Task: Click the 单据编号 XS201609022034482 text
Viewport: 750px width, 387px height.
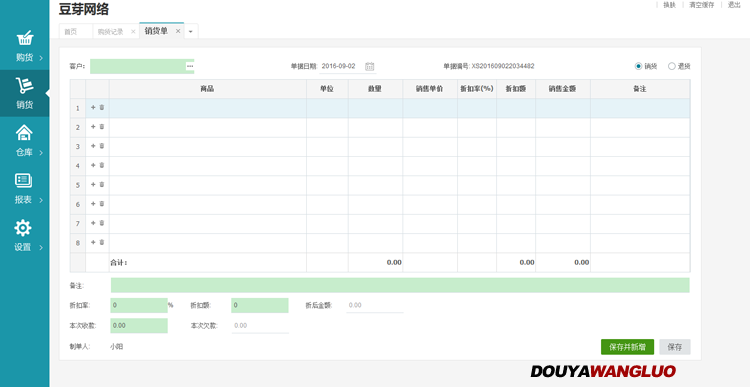Action: click(x=489, y=66)
